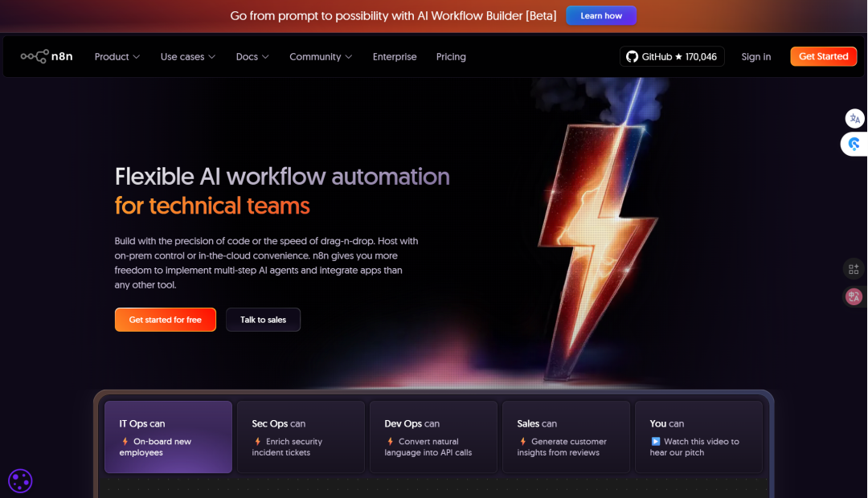Expand the Community dropdown
This screenshot has width=868, height=498.
tap(321, 57)
